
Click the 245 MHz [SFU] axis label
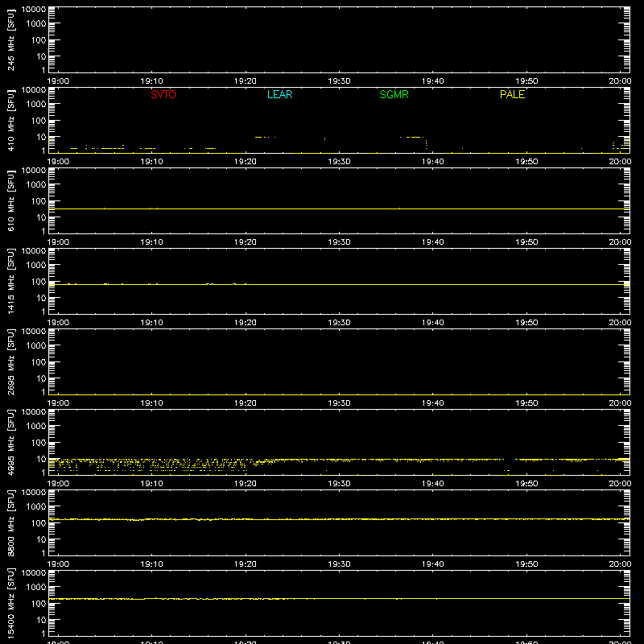(10, 39)
